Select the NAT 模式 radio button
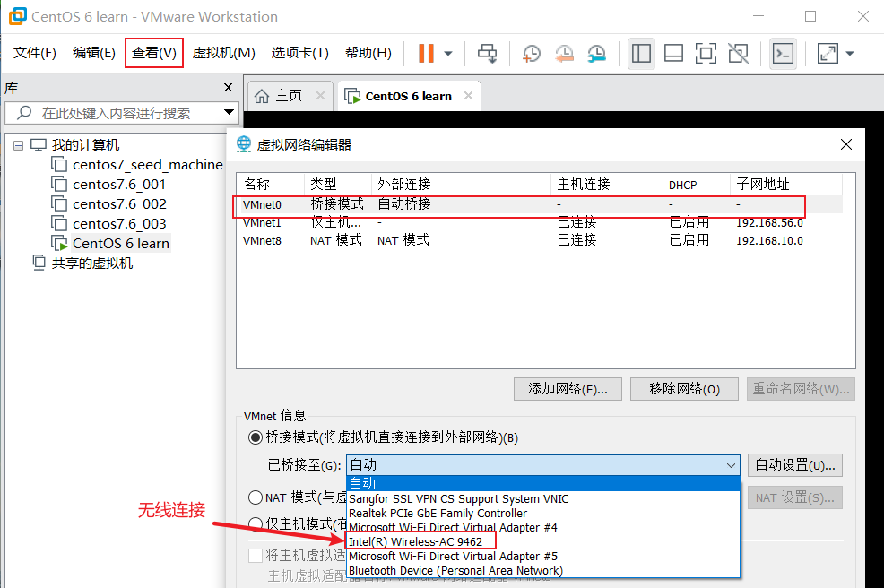This screenshot has height=588, width=884. click(256, 497)
